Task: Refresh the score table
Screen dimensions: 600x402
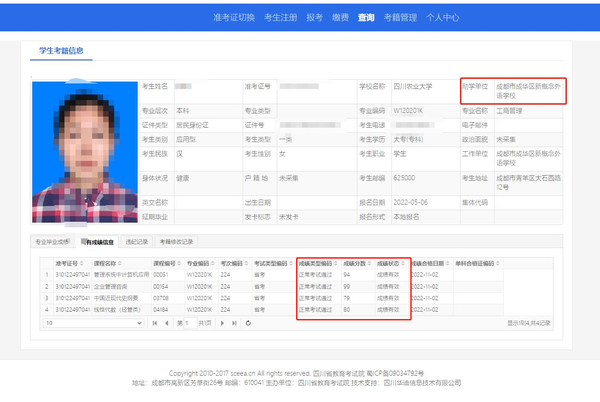Action: click(248, 323)
